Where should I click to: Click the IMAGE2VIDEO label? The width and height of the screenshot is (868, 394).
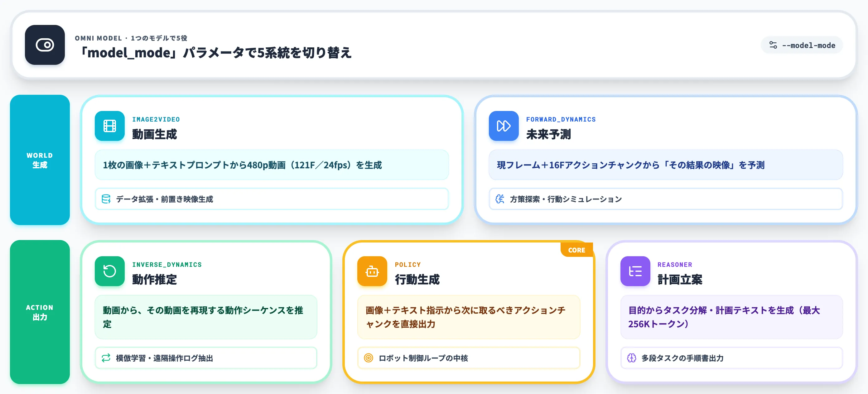tap(156, 119)
